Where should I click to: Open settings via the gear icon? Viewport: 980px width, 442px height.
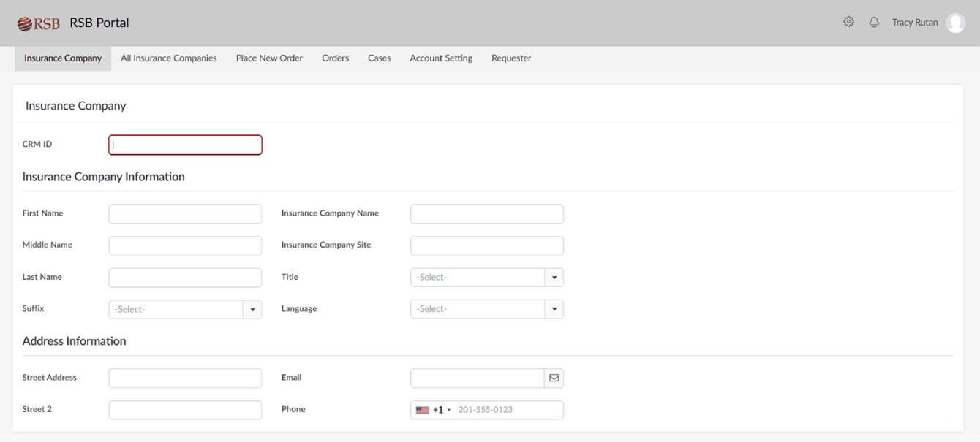pos(848,22)
